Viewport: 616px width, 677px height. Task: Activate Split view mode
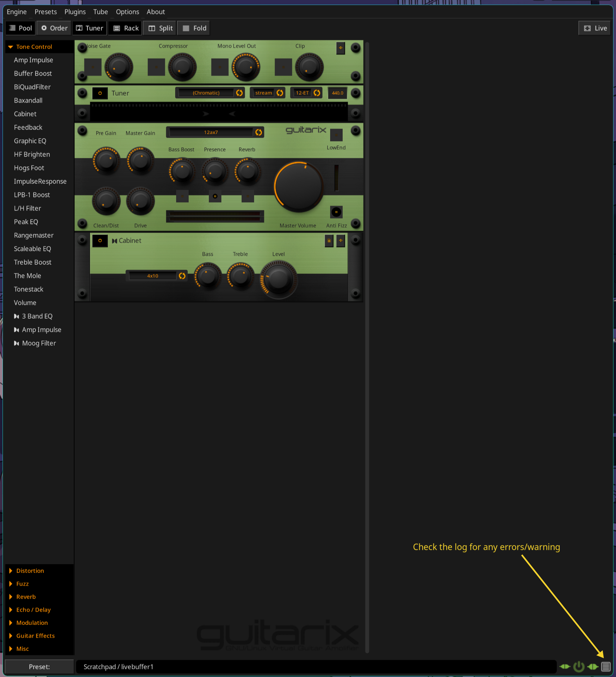tap(159, 28)
